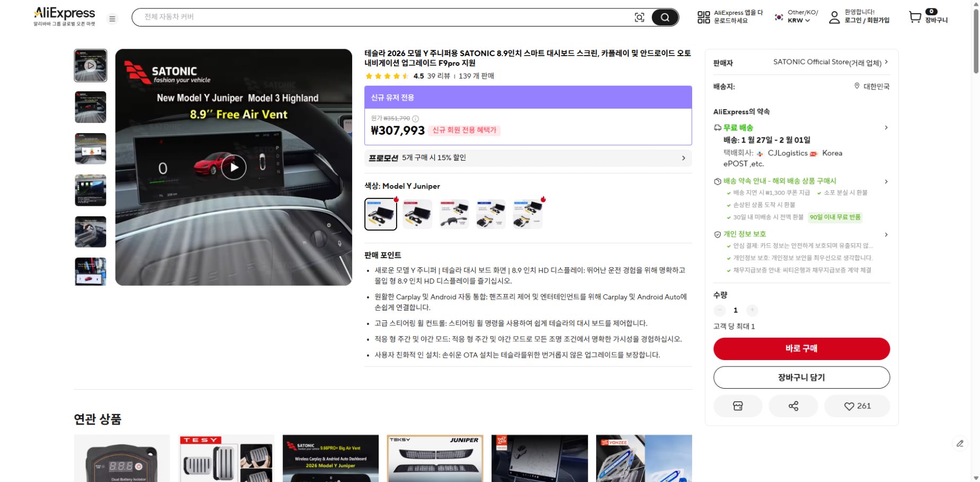Open the seller's store via store icon
The image size is (980, 482).
point(738,406)
